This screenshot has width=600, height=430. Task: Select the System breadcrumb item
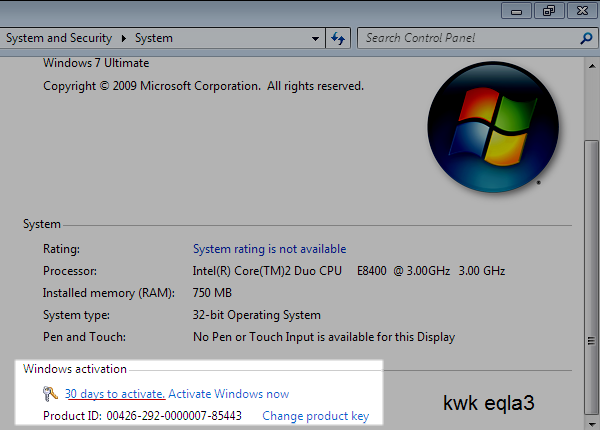point(154,38)
